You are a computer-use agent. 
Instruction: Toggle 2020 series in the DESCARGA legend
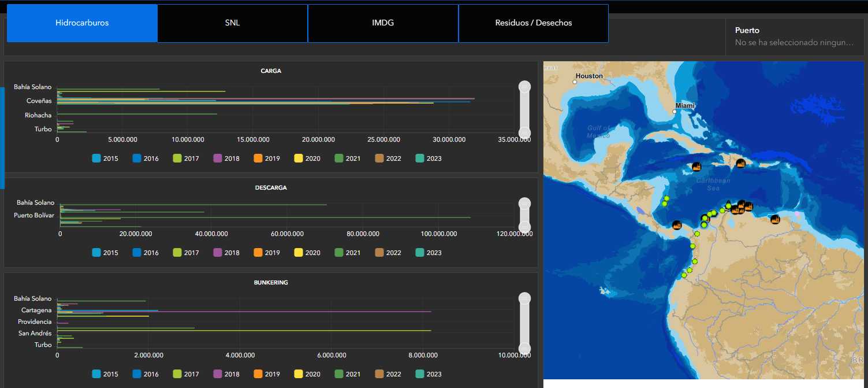(307, 253)
